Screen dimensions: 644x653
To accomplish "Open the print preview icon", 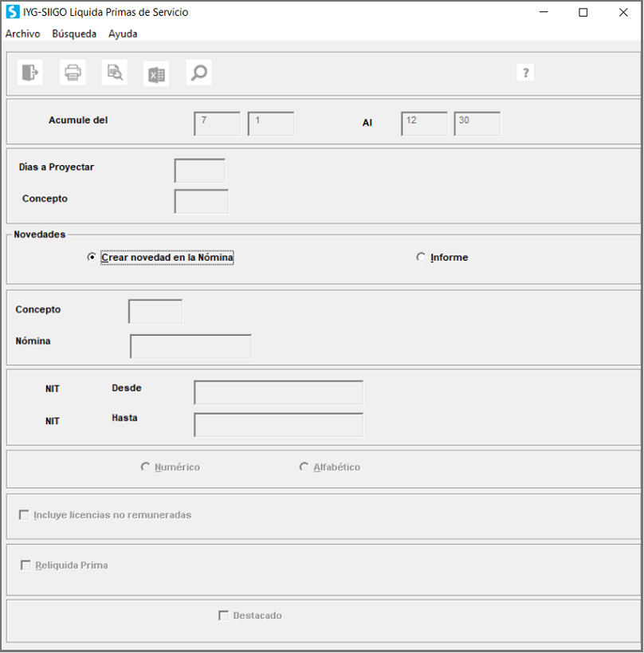I will pos(115,73).
